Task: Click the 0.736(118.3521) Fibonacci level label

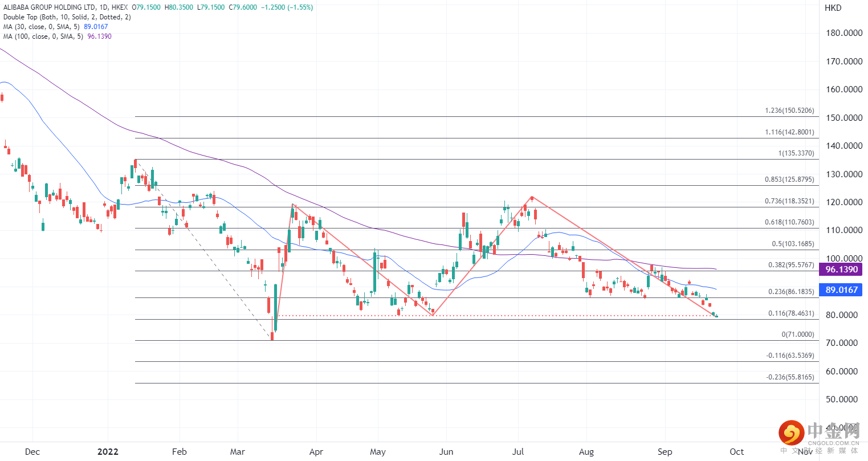Action: coord(789,201)
